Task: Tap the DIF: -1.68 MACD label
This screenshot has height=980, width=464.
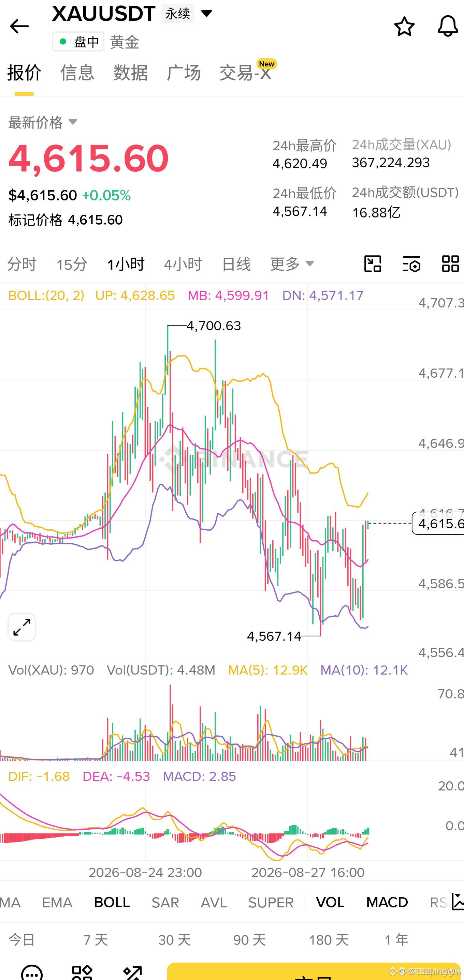Action: point(39,777)
